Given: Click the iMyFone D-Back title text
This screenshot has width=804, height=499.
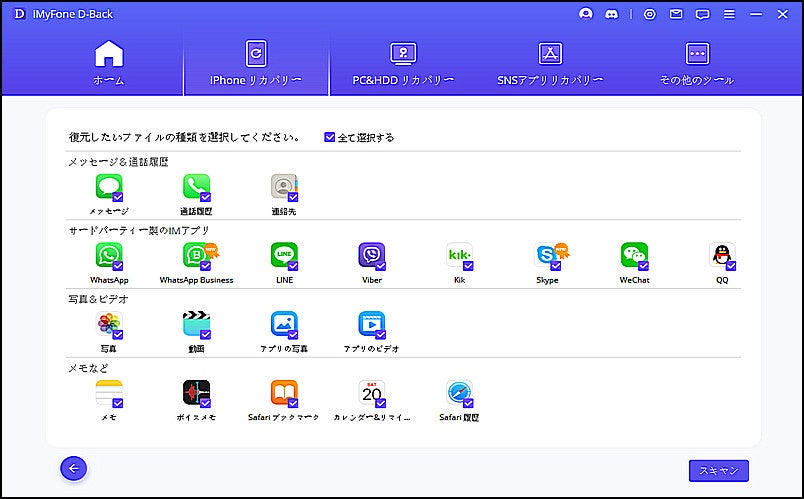Looking at the screenshot, I should [x=72, y=14].
